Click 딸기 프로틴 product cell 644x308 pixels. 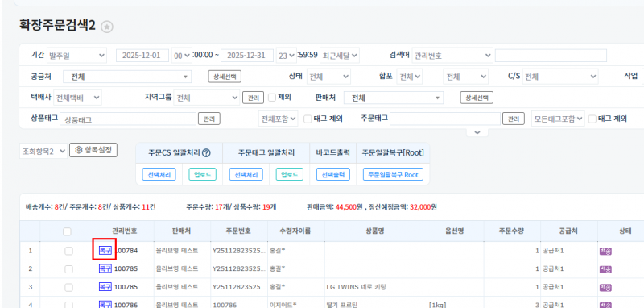point(342,305)
